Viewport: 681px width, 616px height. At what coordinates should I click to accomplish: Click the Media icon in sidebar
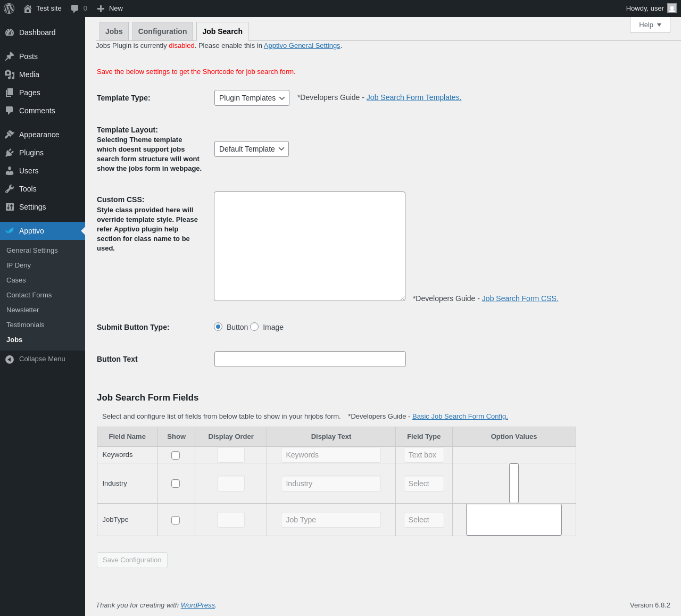tap(10, 74)
